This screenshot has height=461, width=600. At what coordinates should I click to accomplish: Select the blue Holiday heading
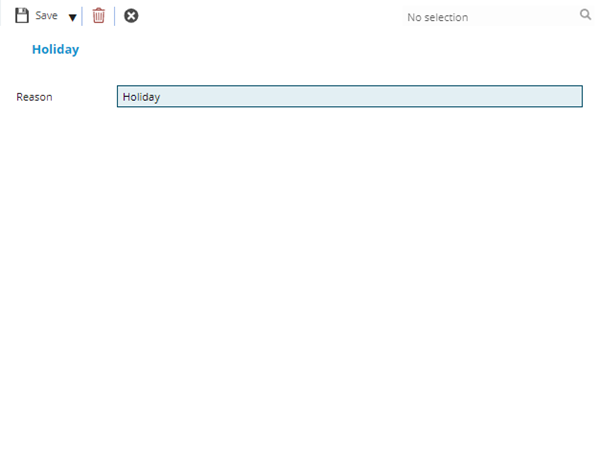click(x=55, y=49)
